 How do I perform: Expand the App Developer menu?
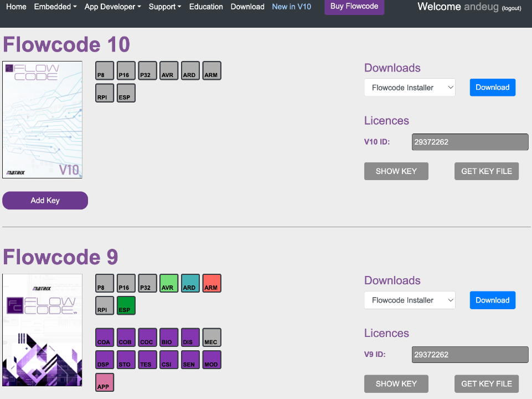pyautogui.click(x=112, y=7)
